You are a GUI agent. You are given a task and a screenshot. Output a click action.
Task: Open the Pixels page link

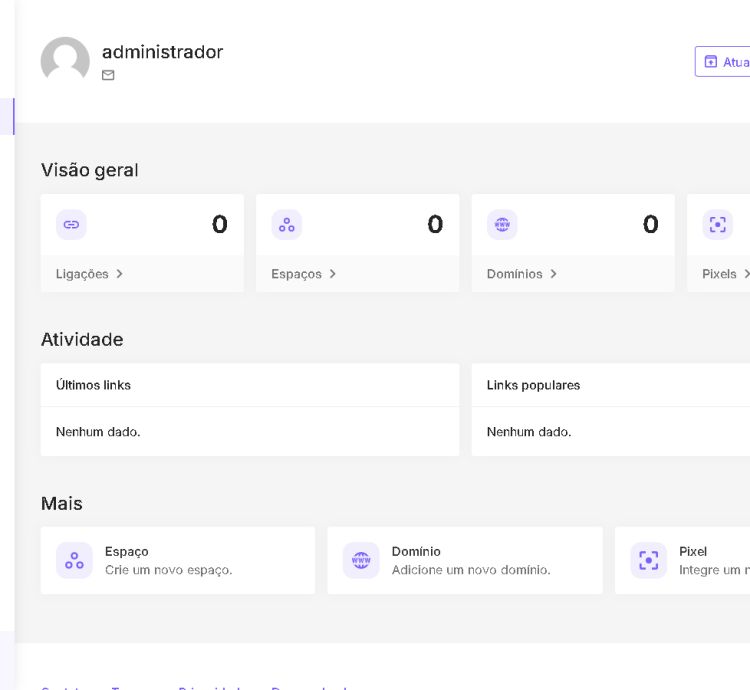[x=719, y=274]
